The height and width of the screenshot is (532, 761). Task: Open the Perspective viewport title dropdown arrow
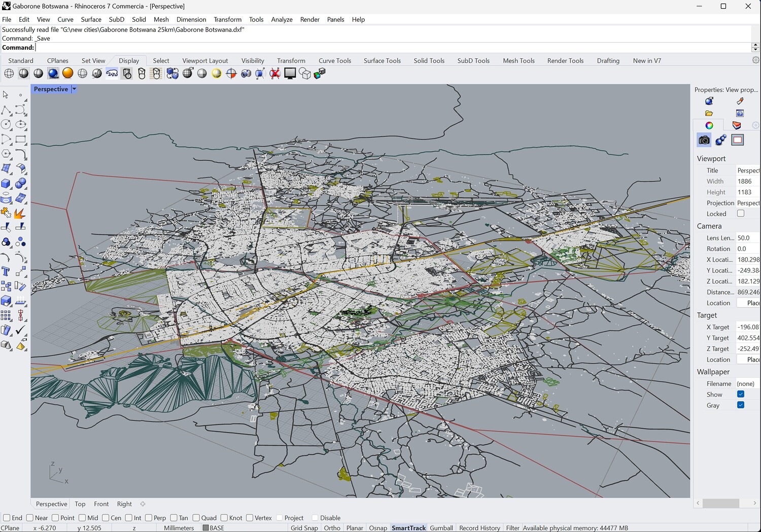[x=74, y=89]
